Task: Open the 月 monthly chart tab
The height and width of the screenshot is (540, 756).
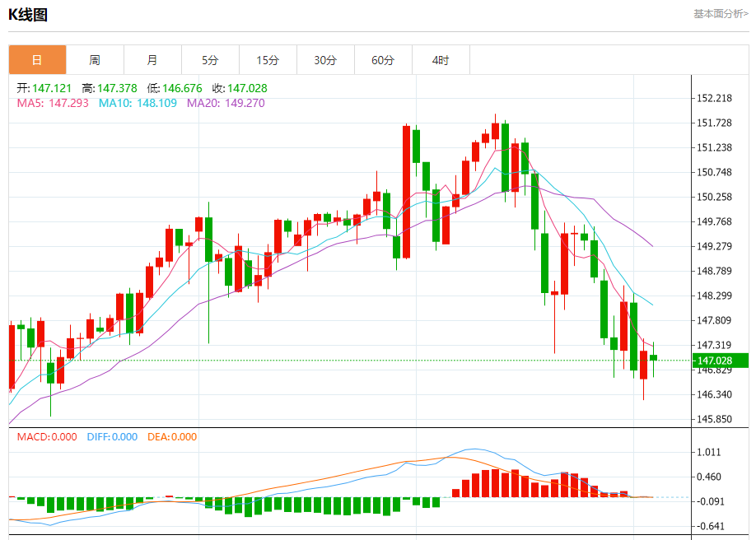Action: tap(152, 60)
